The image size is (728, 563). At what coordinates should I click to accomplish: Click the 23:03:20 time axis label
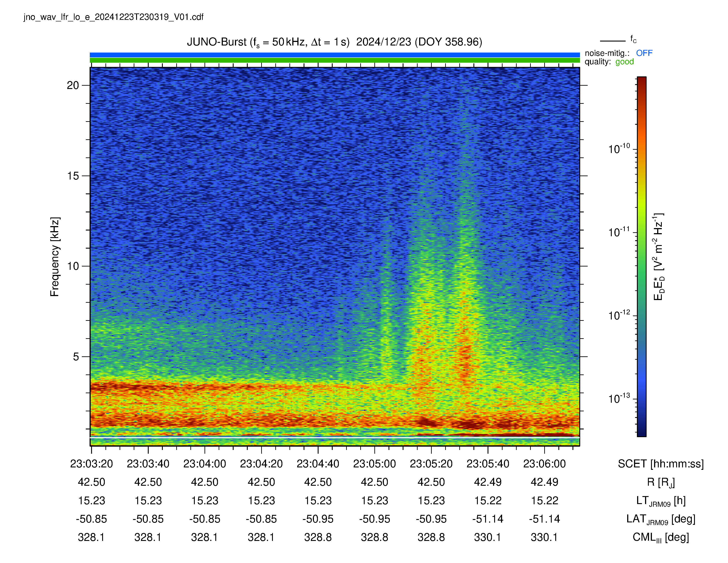[x=91, y=464]
